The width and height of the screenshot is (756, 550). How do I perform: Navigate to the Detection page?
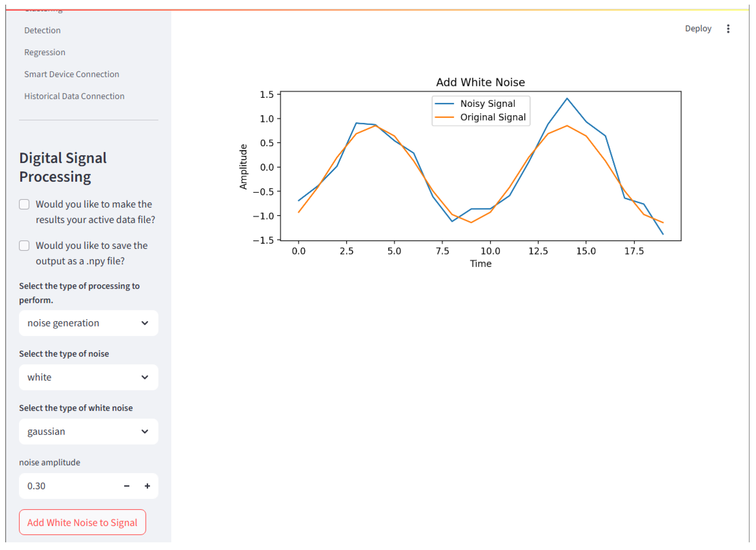pyautogui.click(x=42, y=30)
